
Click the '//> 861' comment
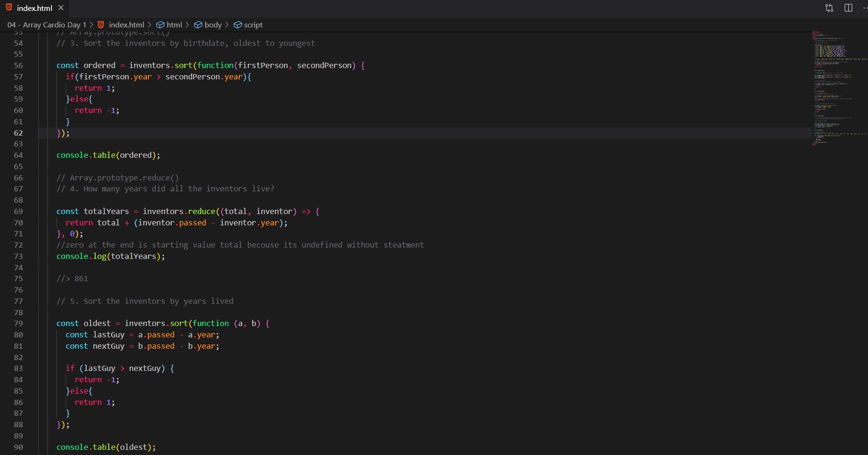point(72,278)
